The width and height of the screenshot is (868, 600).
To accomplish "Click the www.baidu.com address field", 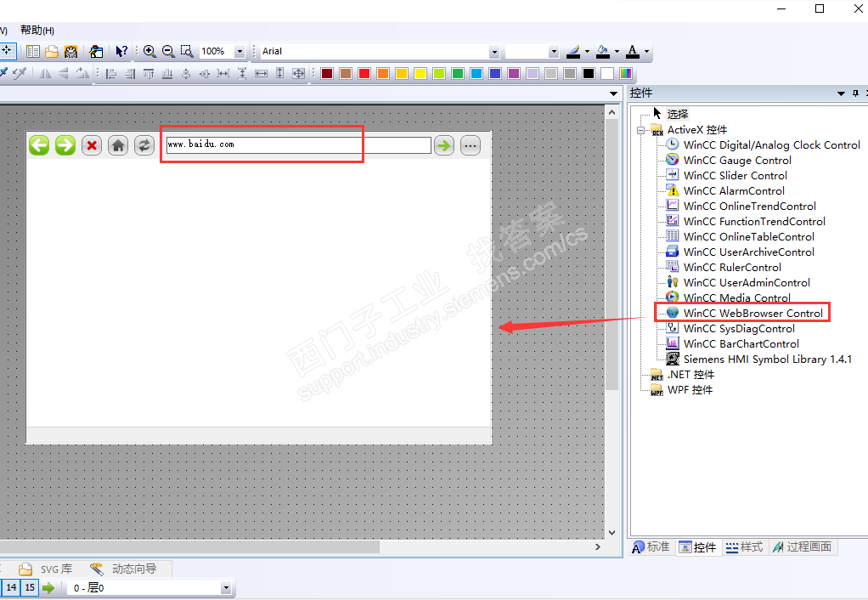I will point(298,145).
